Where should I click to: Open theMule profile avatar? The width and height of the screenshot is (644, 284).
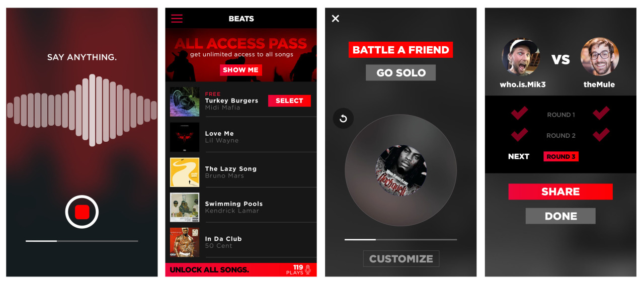click(600, 56)
